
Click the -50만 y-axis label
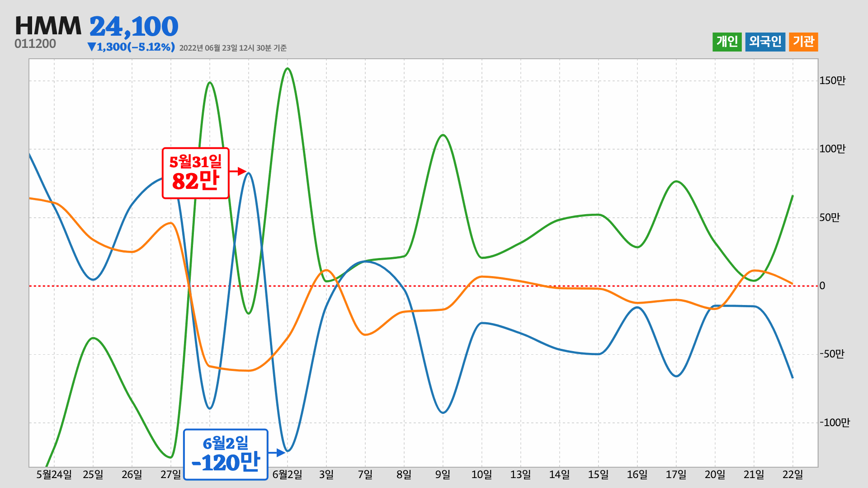(832, 354)
